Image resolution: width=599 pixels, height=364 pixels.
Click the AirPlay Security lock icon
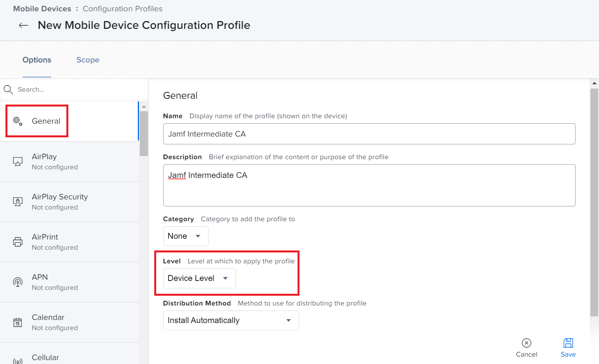pyautogui.click(x=18, y=202)
